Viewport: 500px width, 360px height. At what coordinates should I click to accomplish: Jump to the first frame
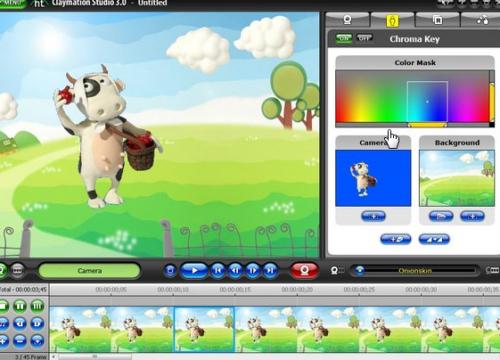point(218,270)
